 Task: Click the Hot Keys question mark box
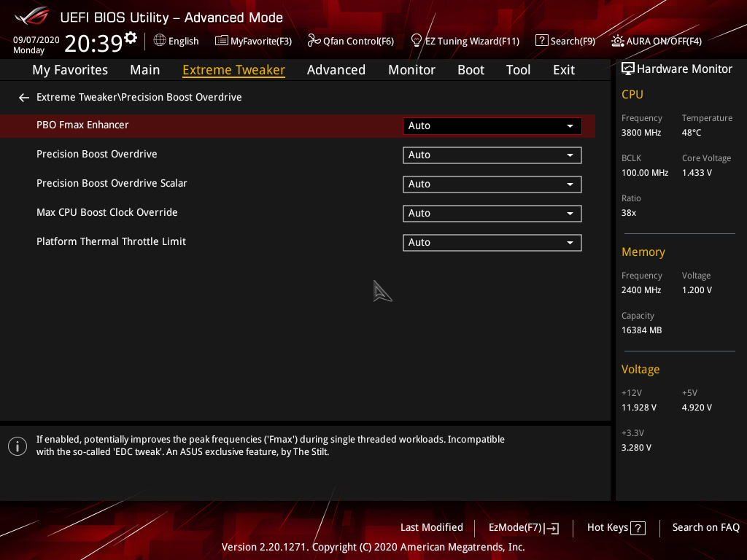638,528
